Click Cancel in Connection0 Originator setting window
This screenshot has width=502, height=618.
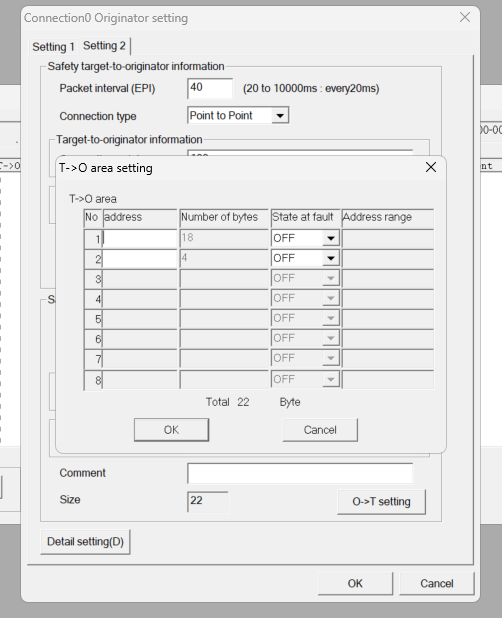click(437, 583)
